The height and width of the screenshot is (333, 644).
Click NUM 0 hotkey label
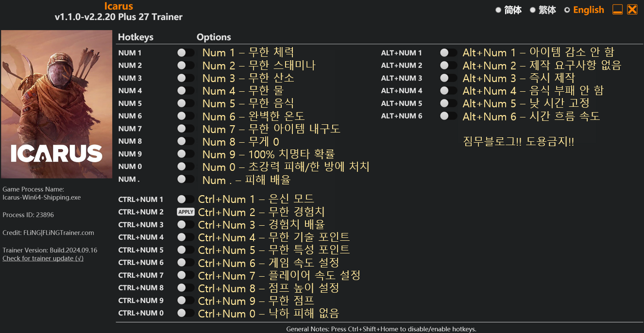[x=130, y=166]
